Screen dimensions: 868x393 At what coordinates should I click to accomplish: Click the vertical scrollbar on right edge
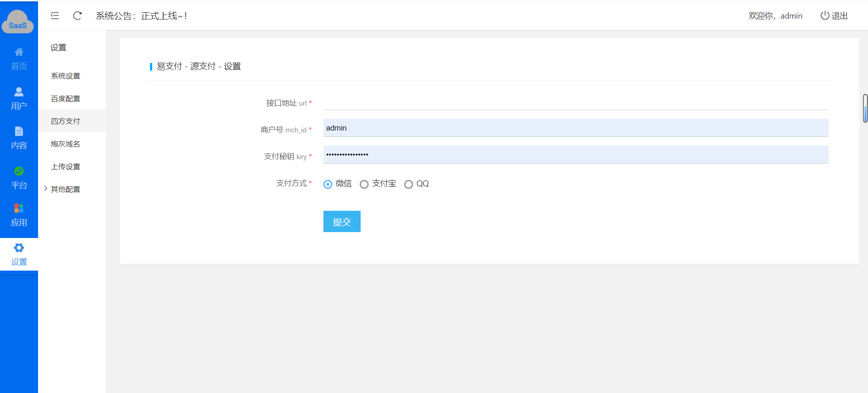click(x=865, y=108)
